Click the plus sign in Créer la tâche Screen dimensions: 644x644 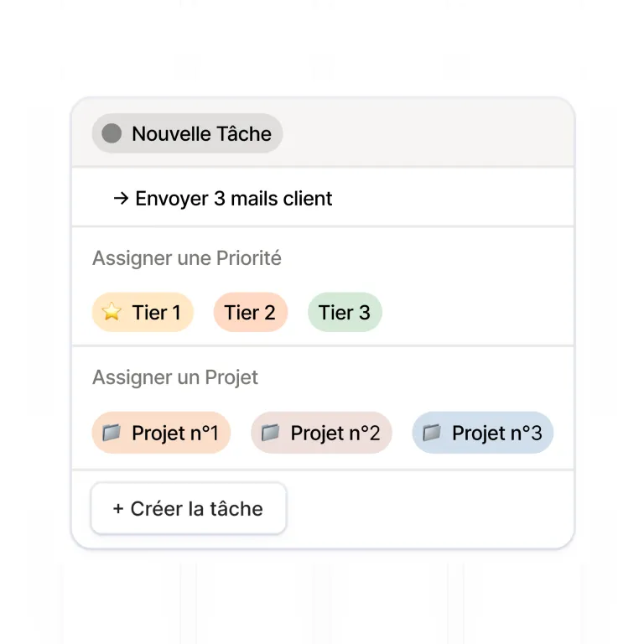pyautogui.click(x=118, y=508)
